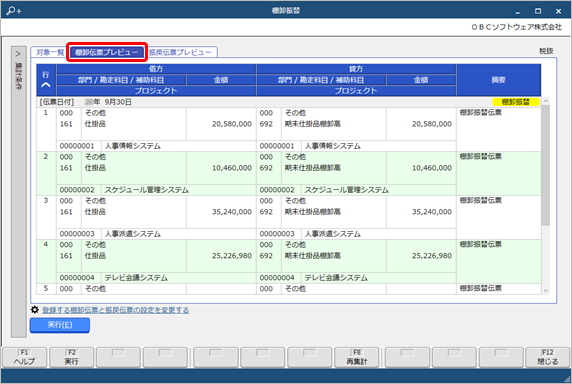This screenshot has height=384, width=572.
Task: Click row 2 debit account code 161
Action: (66, 168)
